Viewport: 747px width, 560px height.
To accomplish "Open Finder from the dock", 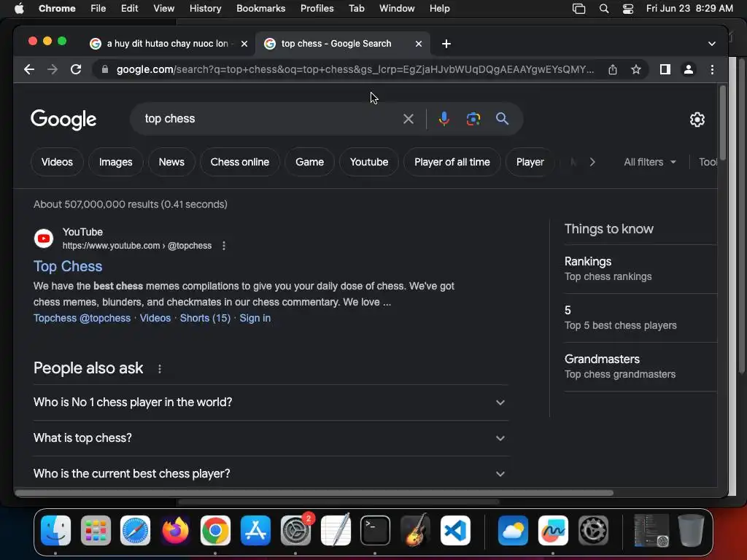I will 55,530.
